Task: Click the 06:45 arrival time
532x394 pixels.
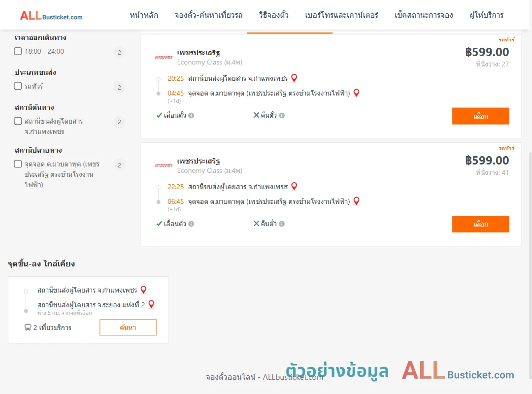Action: 175,201
